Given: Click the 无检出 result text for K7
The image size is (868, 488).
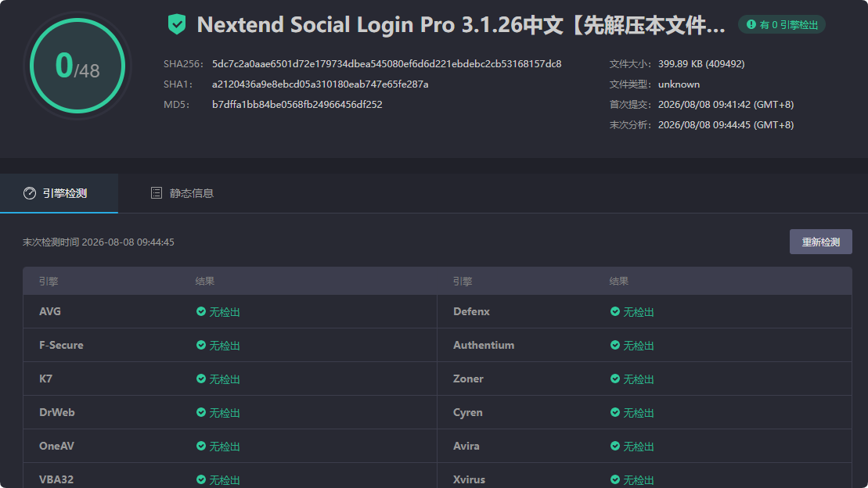Looking at the screenshot, I should pos(224,379).
